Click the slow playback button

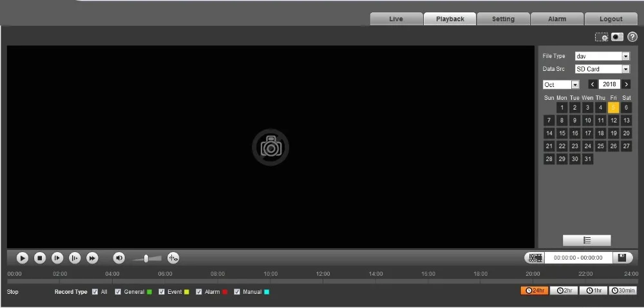[75, 258]
